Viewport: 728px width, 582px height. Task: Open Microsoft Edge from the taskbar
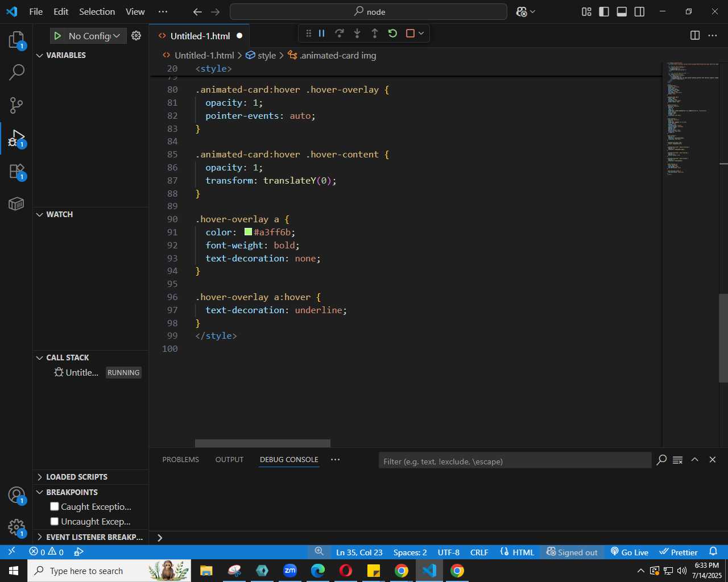pyautogui.click(x=318, y=571)
